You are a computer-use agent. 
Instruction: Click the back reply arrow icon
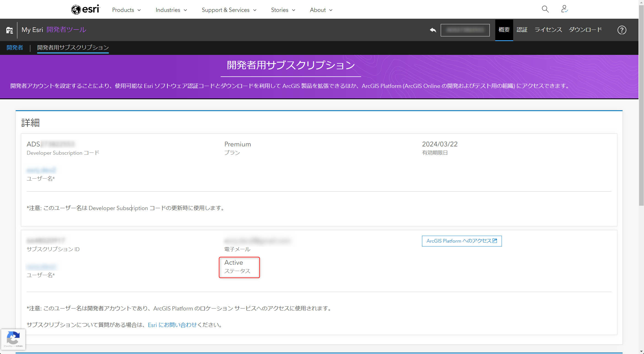click(433, 30)
